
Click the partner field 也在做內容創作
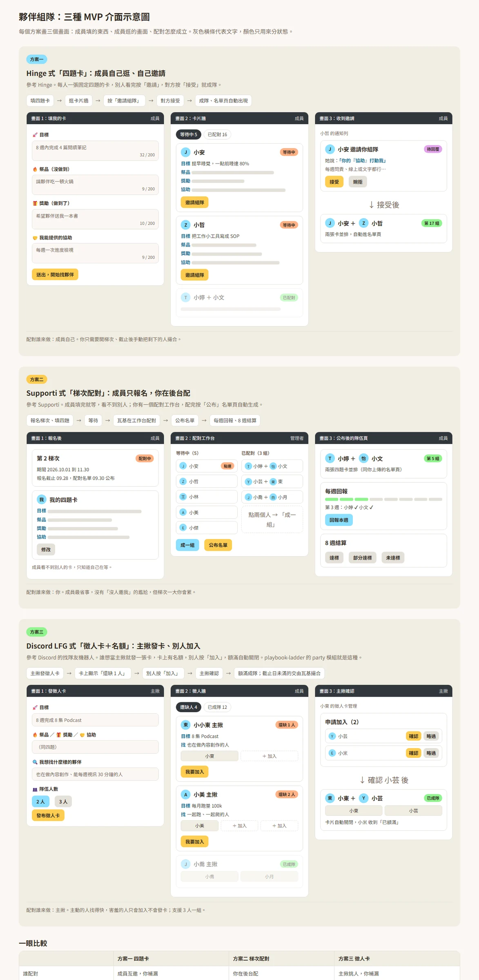pos(95,774)
